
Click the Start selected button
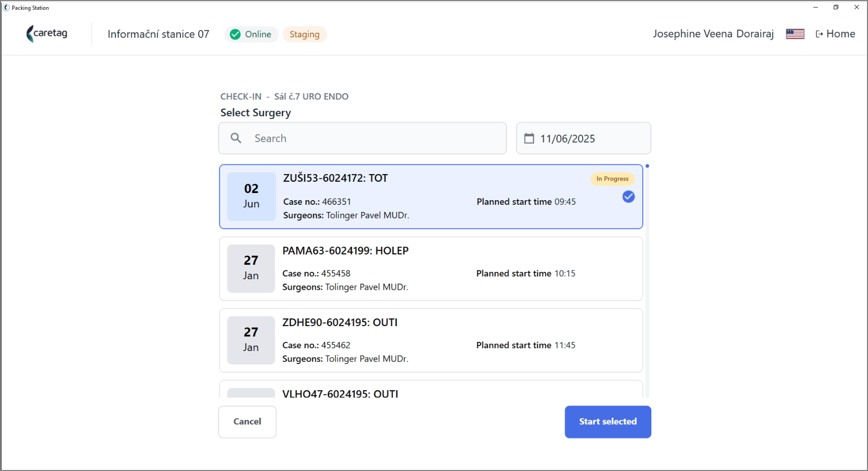click(608, 422)
